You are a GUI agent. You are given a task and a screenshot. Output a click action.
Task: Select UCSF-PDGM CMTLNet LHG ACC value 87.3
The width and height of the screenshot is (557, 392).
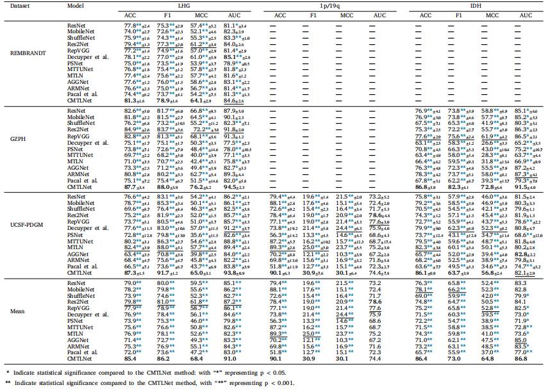tap(135, 273)
